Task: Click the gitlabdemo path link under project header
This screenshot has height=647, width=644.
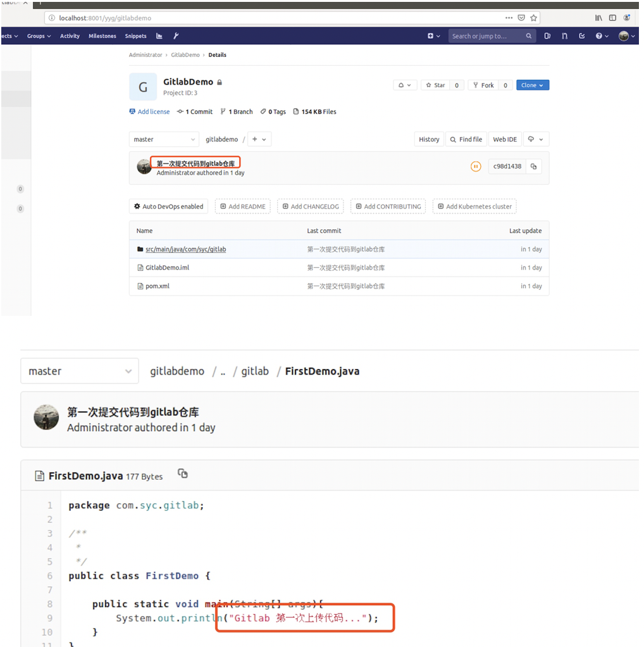Action: pos(222,139)
